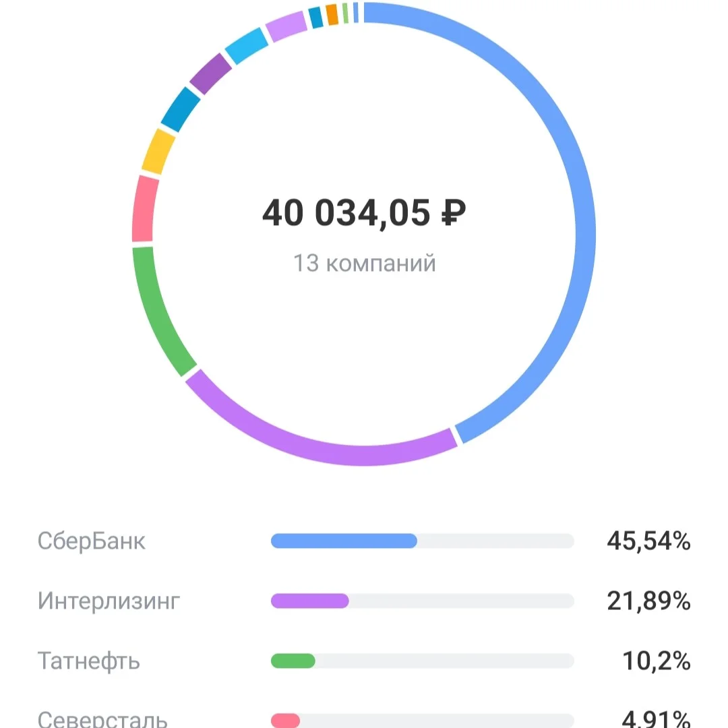Viewport: 728px width, 728px height.
Task: Open the Северсталь row label
Action: click(102, 719)
